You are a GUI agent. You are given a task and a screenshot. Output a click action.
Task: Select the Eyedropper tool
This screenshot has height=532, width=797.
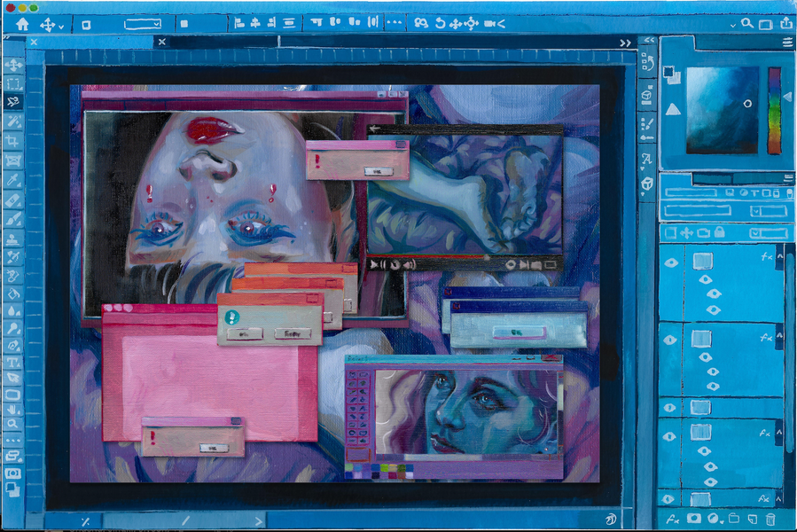tap(13, 181)
